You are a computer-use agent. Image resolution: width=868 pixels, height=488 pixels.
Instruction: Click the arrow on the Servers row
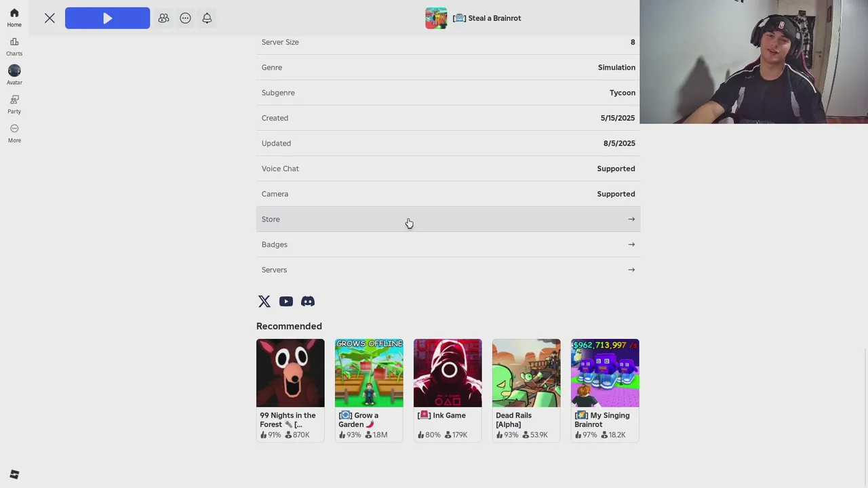click(631, 270)
